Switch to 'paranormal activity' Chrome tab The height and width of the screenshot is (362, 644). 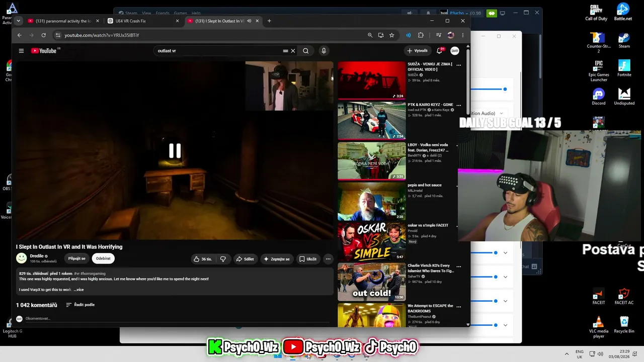click(x=63, y=21)
